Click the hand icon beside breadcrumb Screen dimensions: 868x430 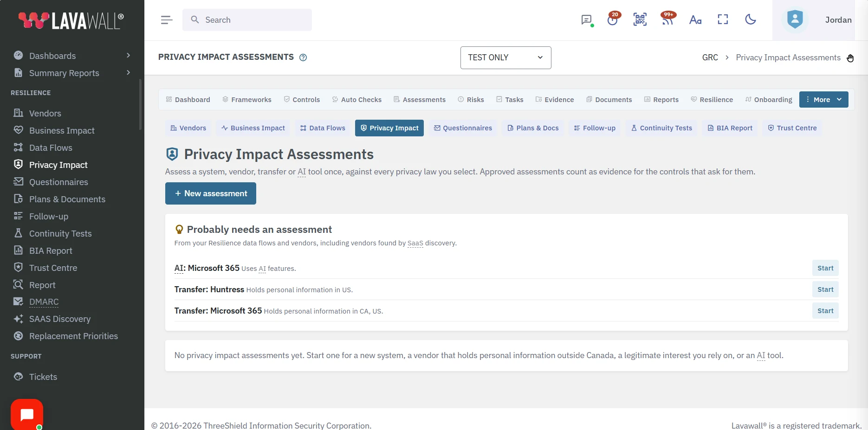point(850,58)
